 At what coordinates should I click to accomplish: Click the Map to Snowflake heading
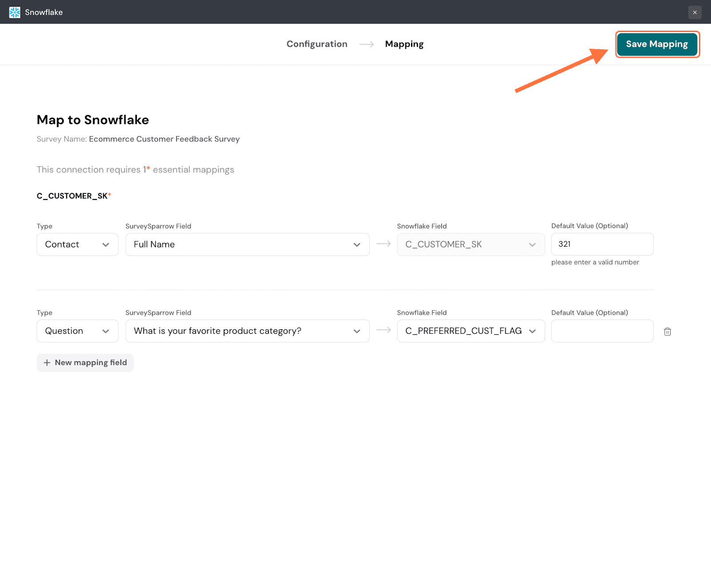tap(93, 120)
